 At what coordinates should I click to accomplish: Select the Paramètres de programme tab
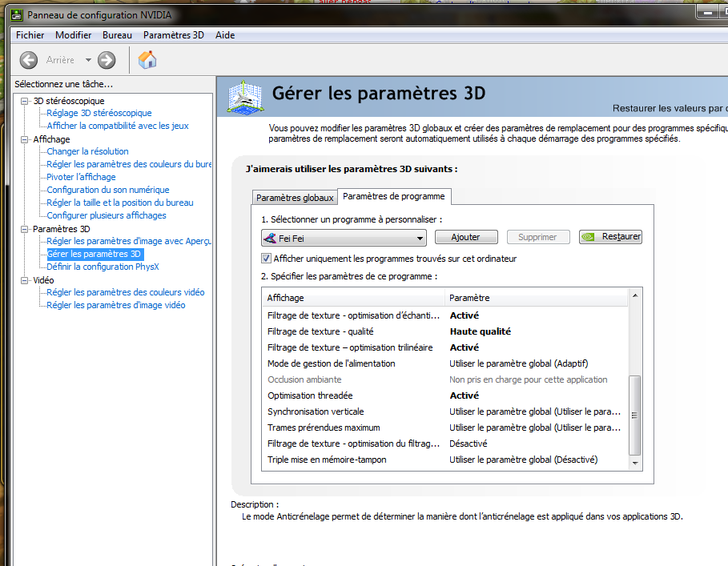tap(394, 196)
